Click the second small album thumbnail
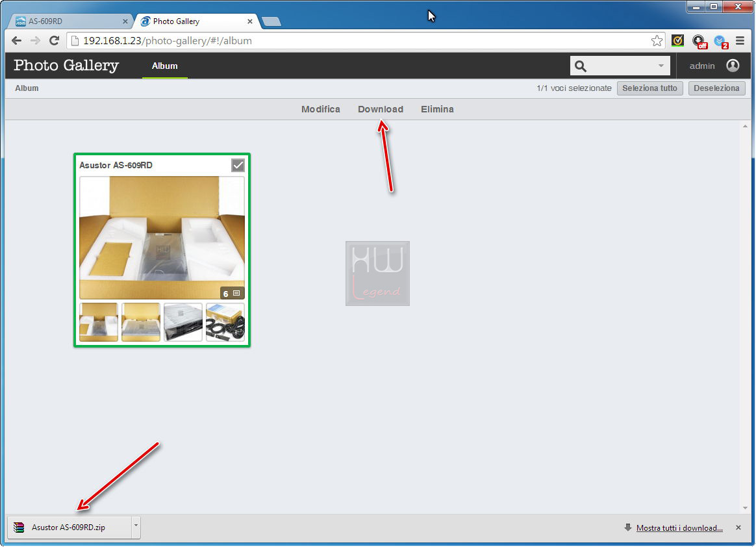Viewport: 756px width, 547px height. click(x=141, y=322)
